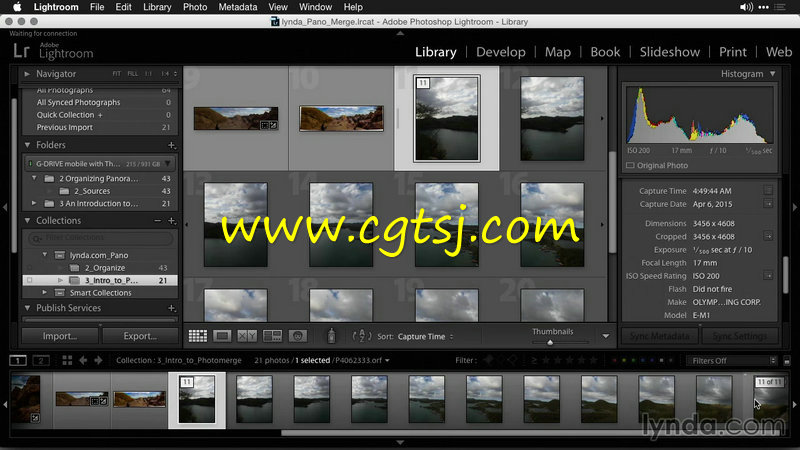Screen dimensions: 800x450
Task: Open macOS volume control
Action: click(x=746, y=7)
